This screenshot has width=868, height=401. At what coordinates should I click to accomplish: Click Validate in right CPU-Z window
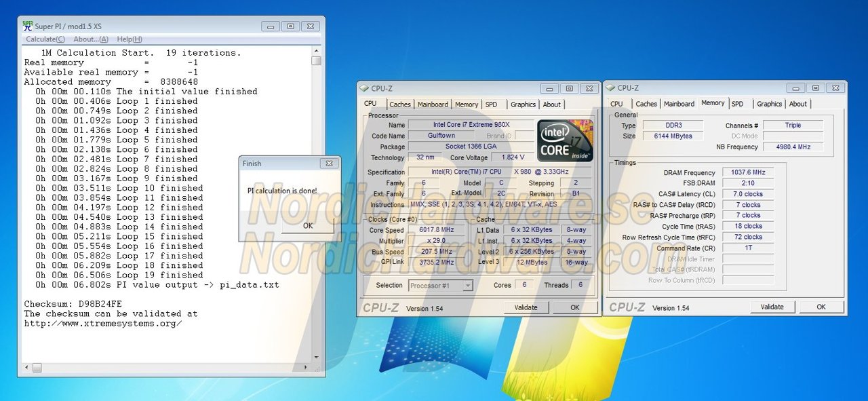[772, 307]
